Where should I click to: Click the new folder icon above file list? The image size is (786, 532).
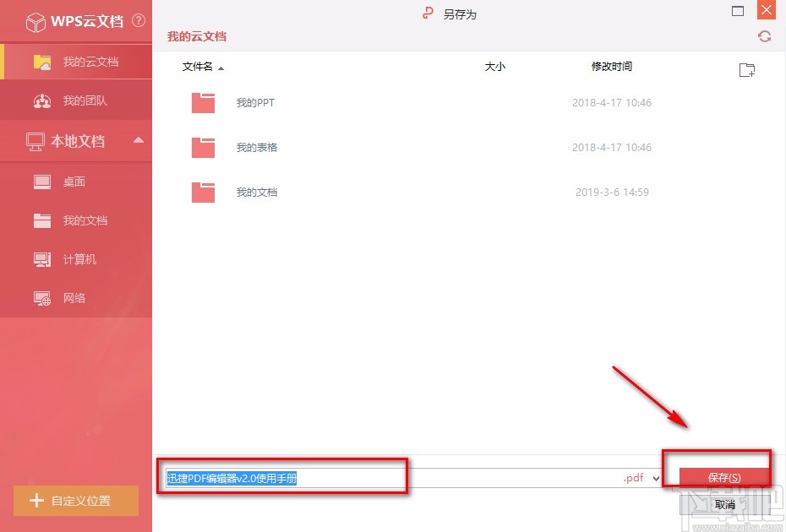[x=746, y=69]
